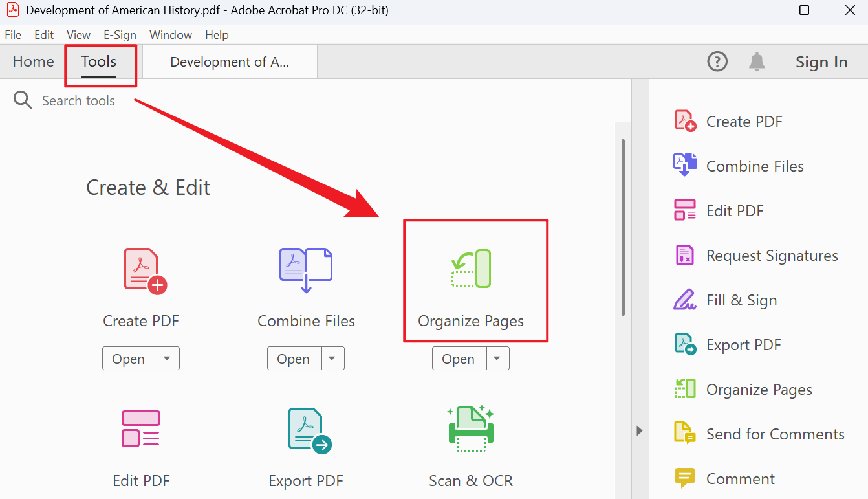Image resolution: width=868 pixels, height=499 pixels.
Task: Click the Export PDF icon in right sidebar
Action: pos(685,344)
